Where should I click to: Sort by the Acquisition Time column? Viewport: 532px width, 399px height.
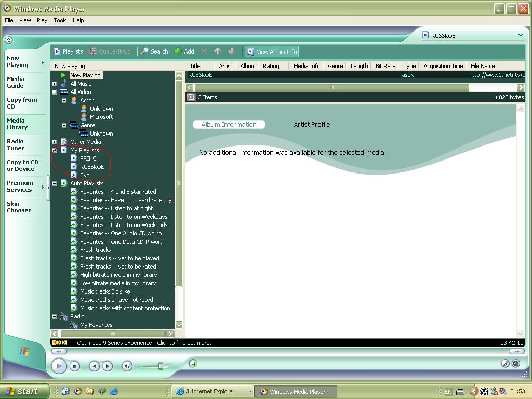click(x=443, y=66)
